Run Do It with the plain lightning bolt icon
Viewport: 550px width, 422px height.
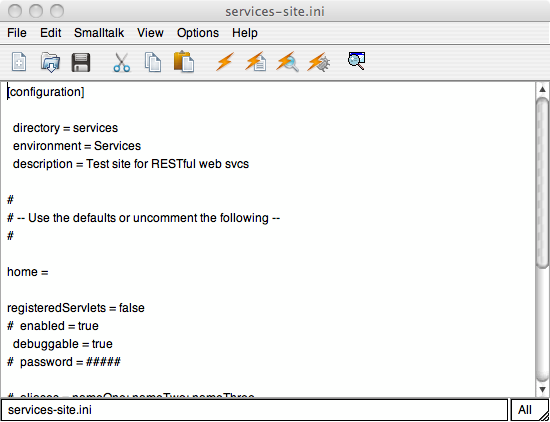[x=224, y=62]
